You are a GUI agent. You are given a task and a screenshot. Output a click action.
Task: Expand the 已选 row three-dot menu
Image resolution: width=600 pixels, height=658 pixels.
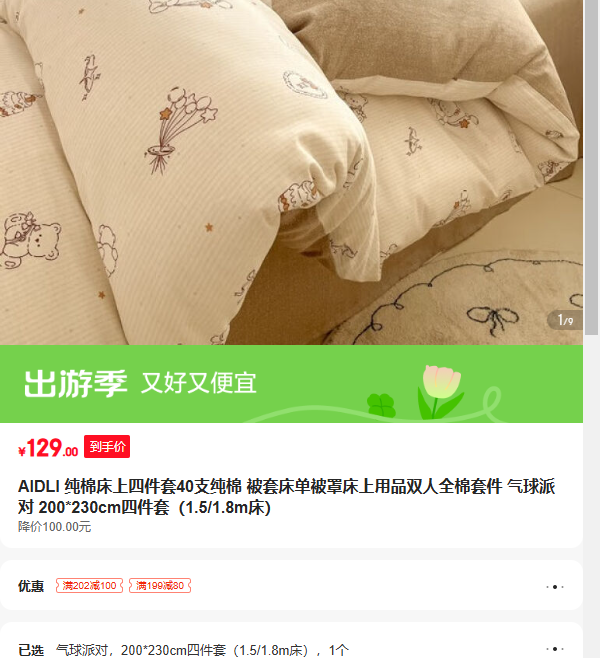click(x=555, y=649)
